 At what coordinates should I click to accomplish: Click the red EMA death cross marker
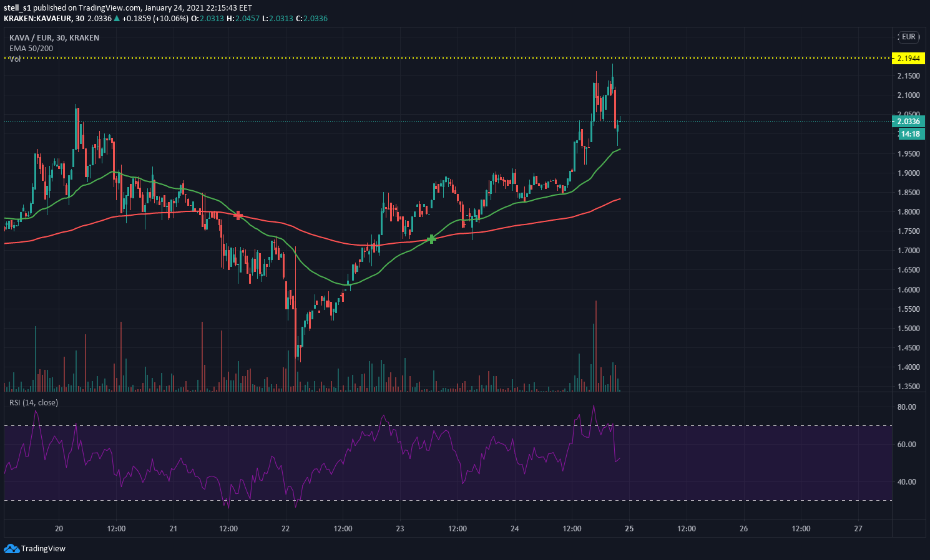click(238, 215)
